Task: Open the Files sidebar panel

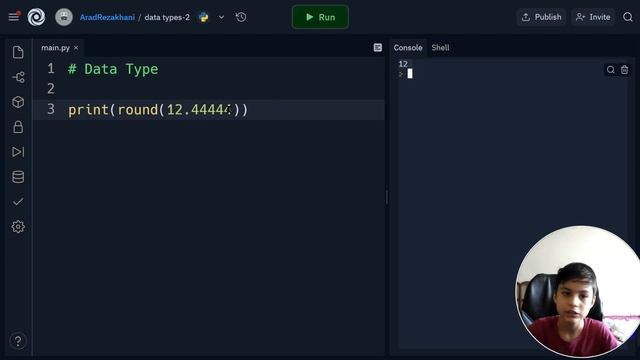Action: (x=18, y=52)
